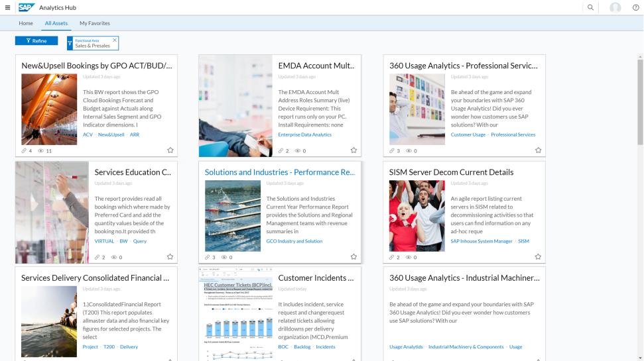Click views eye icon on 360 Usage Professional card
Screen dimensions: 644x361
tap(409, 150)
